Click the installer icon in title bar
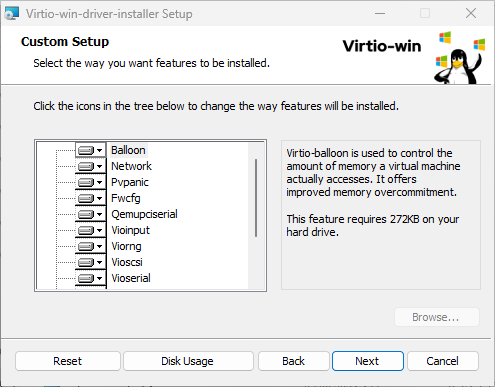The image size is (495, 387). (x=12, y=14)
